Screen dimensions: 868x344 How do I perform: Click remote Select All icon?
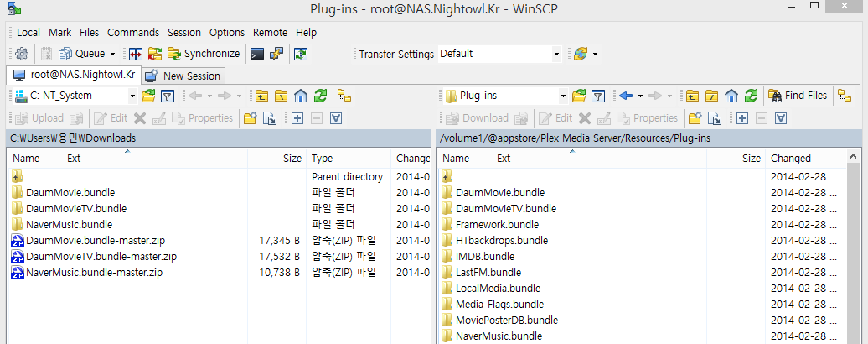pos(781,118)
